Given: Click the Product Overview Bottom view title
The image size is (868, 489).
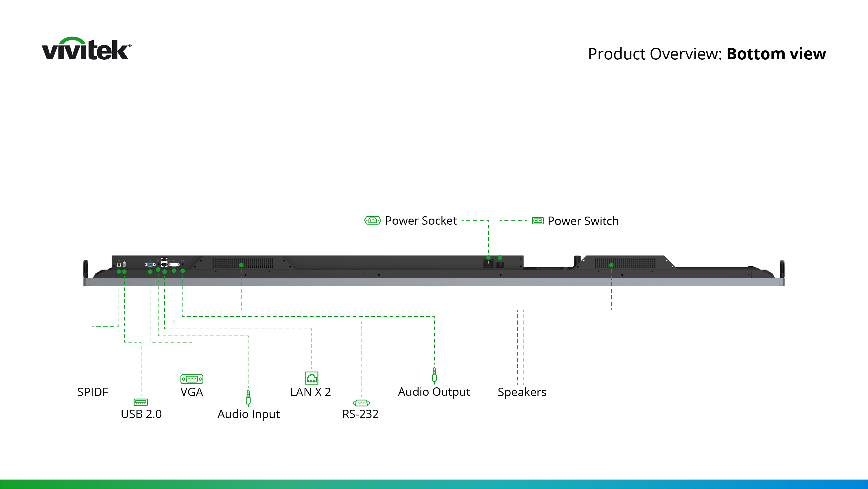Looking at the screenshot, I should pos(707,54).
